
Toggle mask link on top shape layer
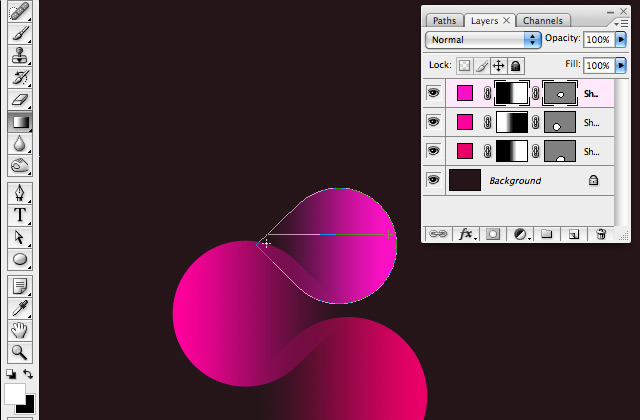[487, 93]
